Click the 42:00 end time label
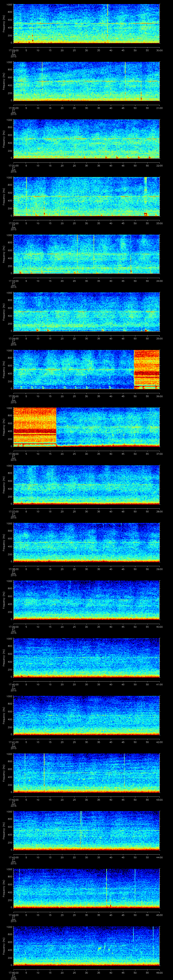The width and height of the screenshot is (173, 980). tap(159, 742)
